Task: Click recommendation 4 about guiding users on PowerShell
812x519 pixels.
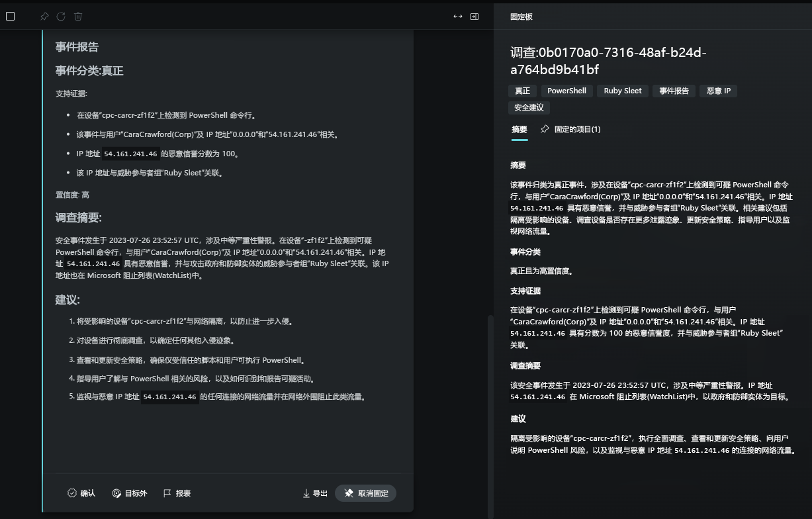Action: click(x=195, y=379)
